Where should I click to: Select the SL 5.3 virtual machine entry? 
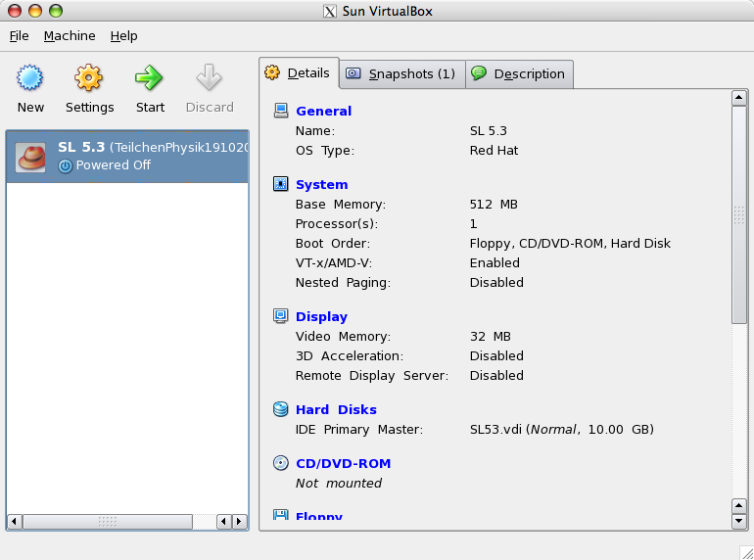point(127,157)
